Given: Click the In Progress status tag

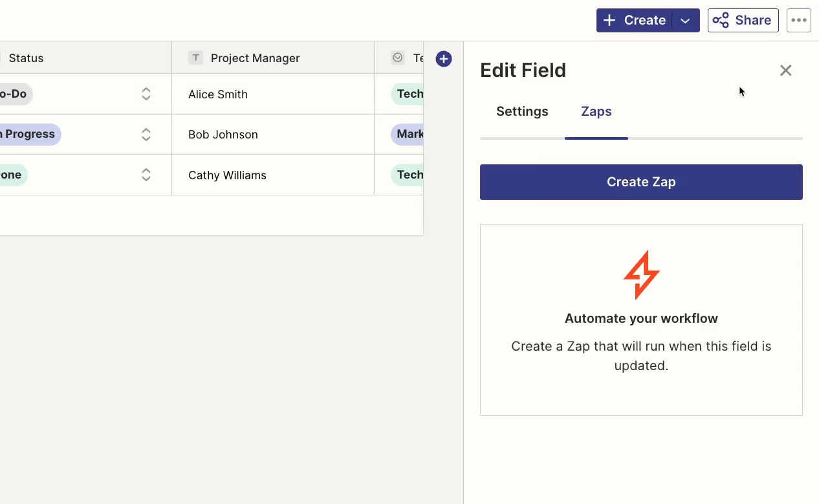Looking at the screenshot, I should (30, 134).
